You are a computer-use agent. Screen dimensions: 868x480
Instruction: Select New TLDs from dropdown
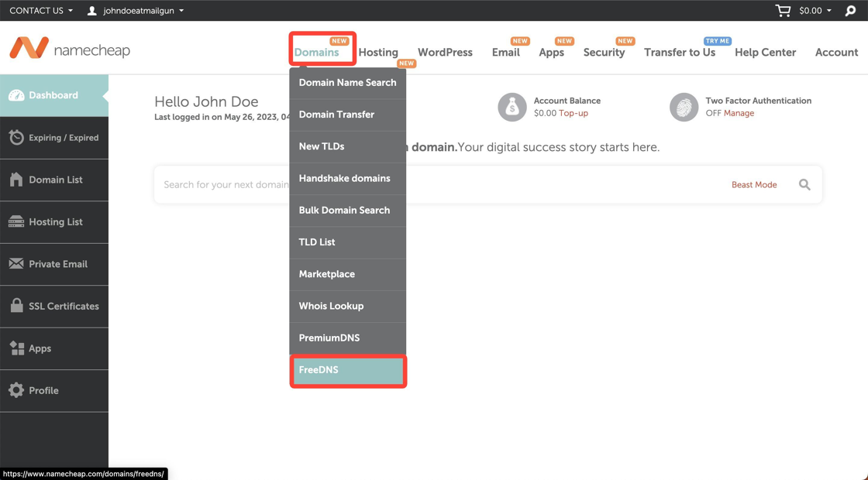pos(348,147)
